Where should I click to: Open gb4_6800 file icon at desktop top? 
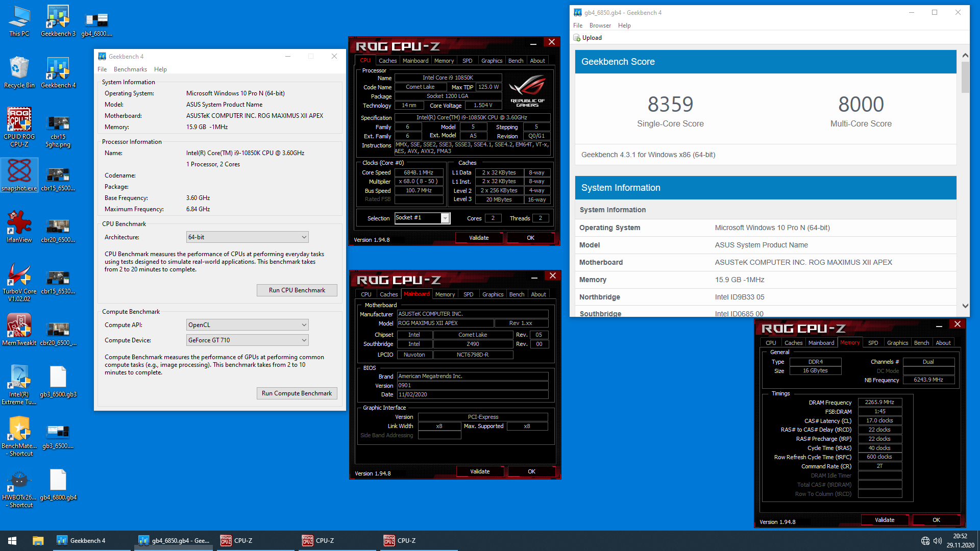(x=96, y=24)
